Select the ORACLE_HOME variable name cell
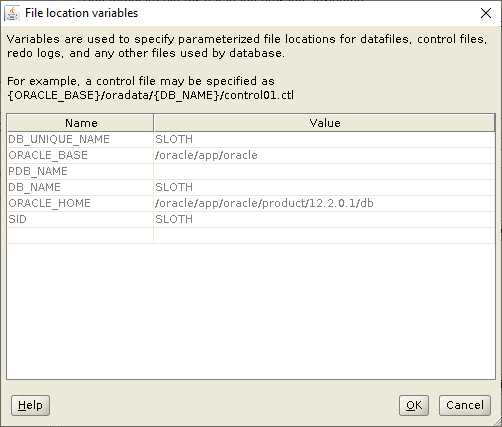The width and height of the screenshot is (502, 427). point(80,203)
